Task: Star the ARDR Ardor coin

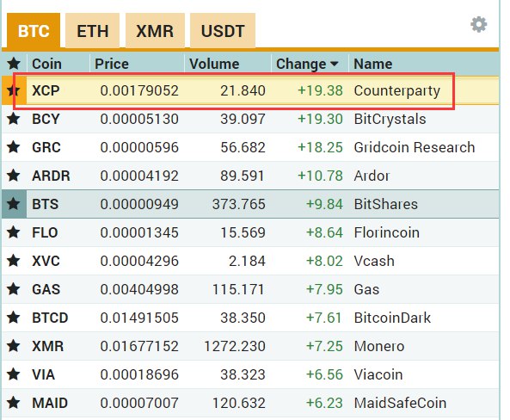Action: click(14, 176)
